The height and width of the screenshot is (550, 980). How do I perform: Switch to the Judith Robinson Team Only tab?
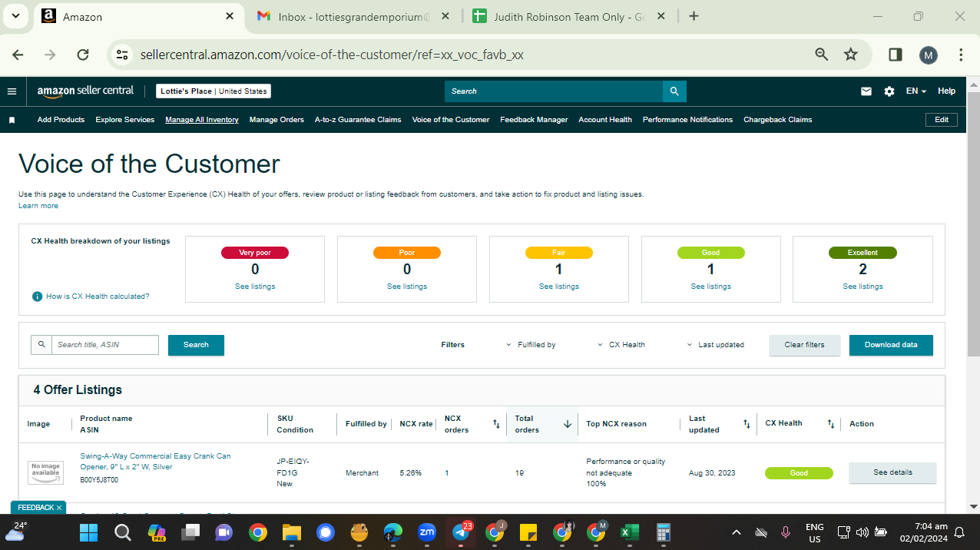click(x=568, y=16)
